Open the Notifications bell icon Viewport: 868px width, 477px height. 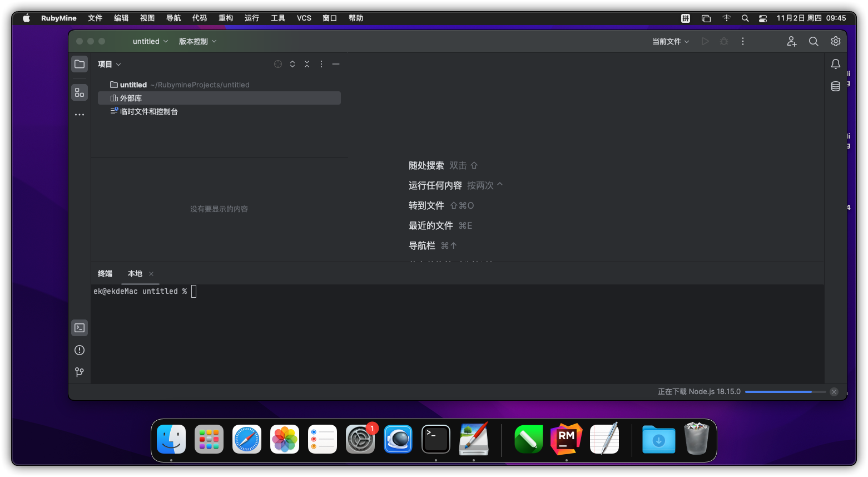[835, 64]
